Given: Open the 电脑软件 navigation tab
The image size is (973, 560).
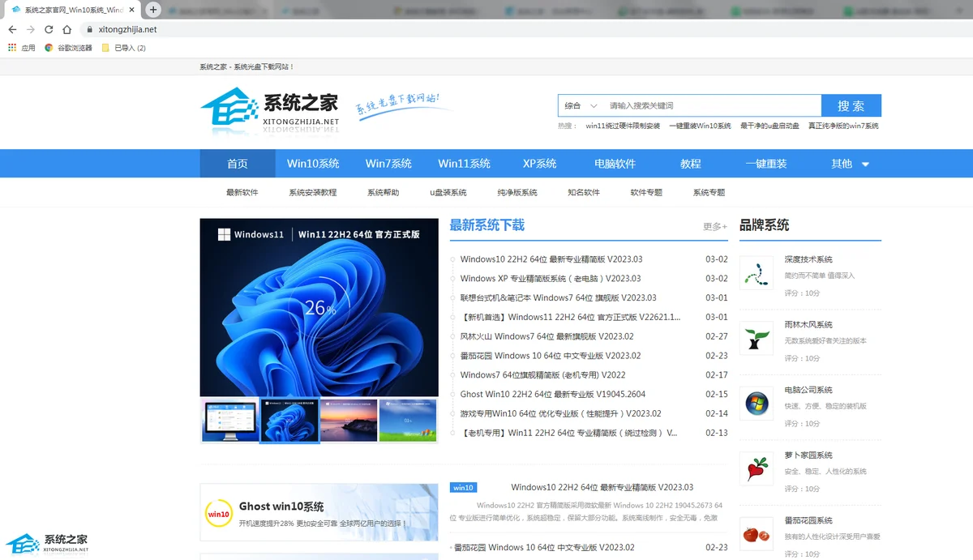Looking at the screenshot, I should click(615, 164).
